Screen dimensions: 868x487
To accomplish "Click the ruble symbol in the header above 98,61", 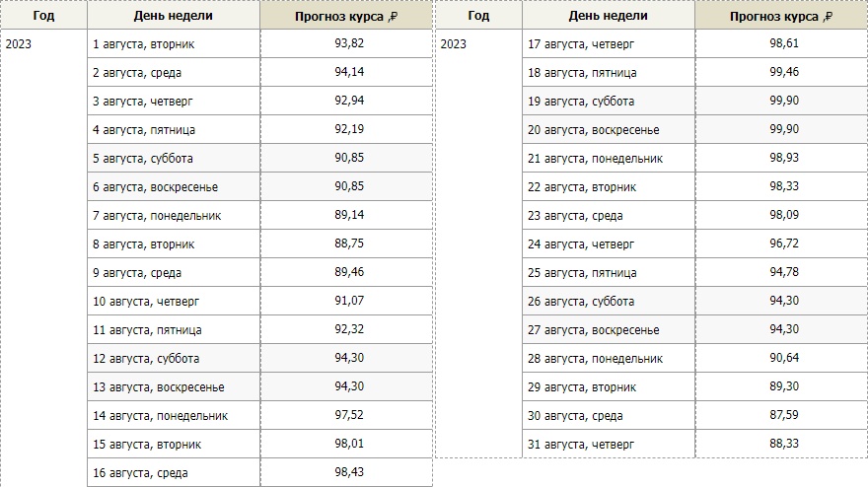I will [829, 17].
